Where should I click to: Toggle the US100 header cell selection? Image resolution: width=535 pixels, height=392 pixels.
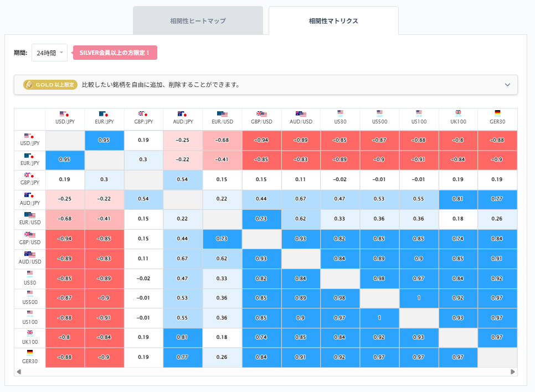click(419, 118)
